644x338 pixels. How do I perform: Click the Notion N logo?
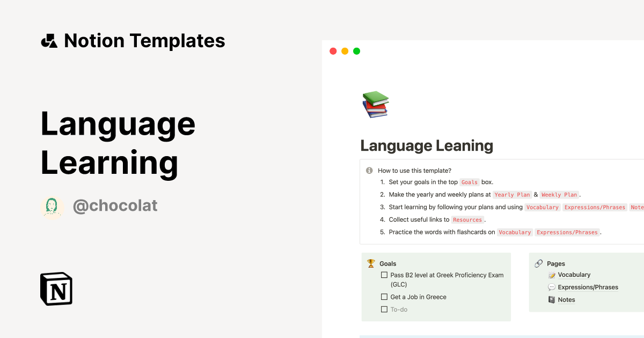(x=55, y=289)
